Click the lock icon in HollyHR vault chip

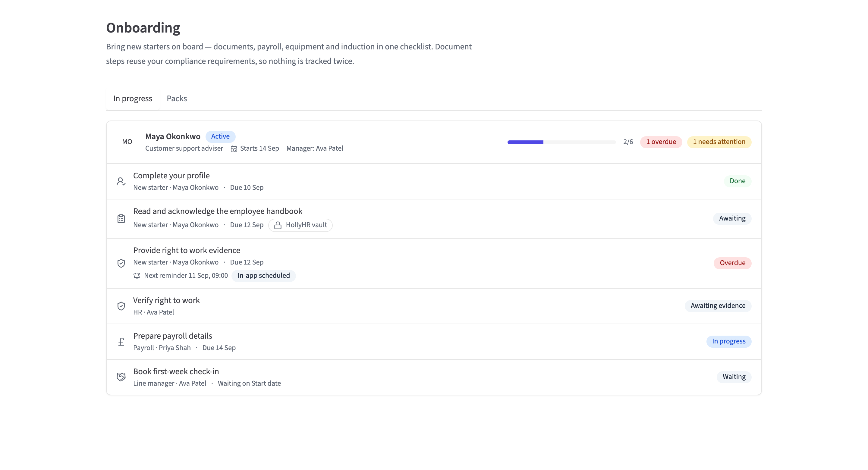pyautogui.click(x=278, y=225)
